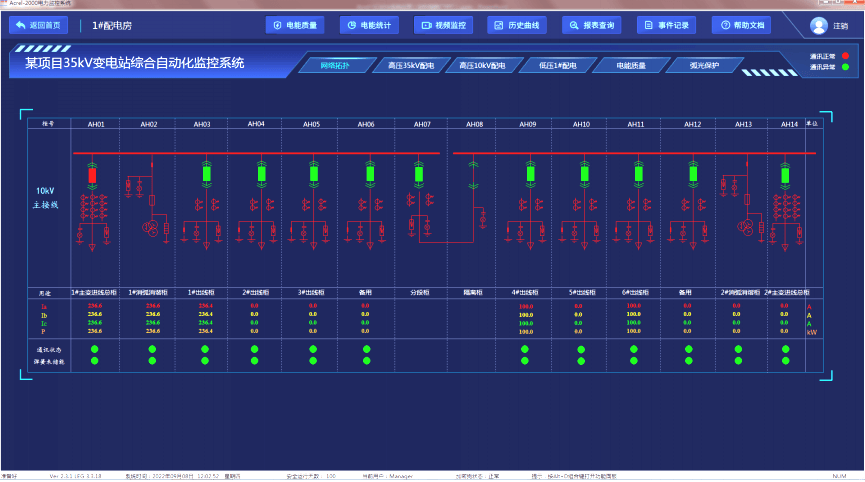The height and width of the screenshot is (482, 865).
Task: Toggle the red breaker in cabinet AH01
Action: pos(93,176)
